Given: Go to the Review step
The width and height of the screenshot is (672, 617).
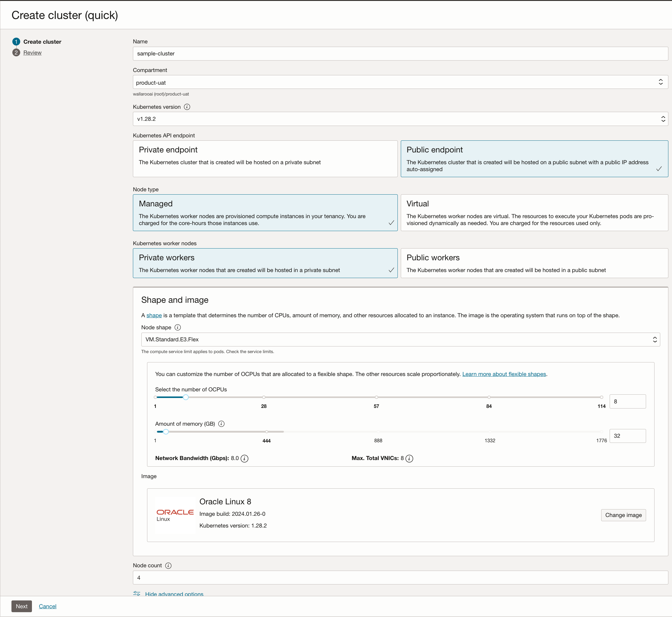Looking at the screenshot, I should (x=33, y=52).
